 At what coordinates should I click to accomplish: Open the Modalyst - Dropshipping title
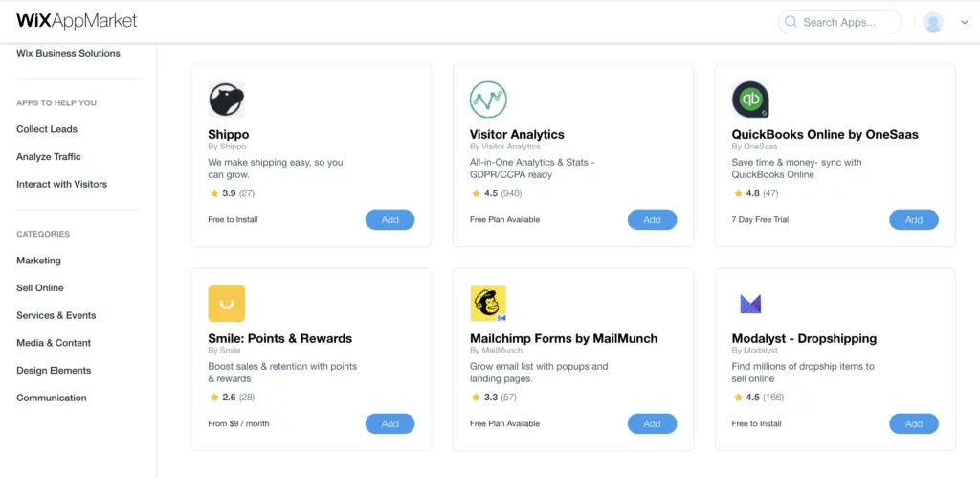(804, 338)
